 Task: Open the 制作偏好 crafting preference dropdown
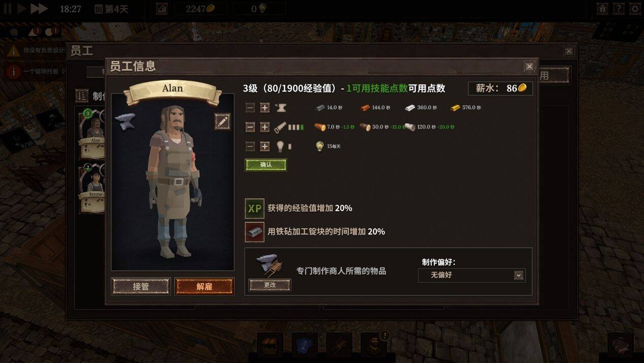471,275
